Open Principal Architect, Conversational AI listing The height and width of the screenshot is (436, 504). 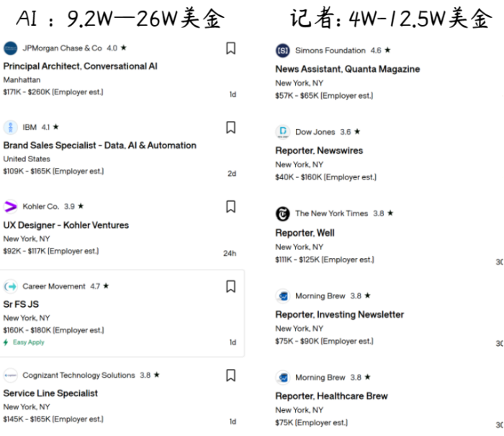pyautogui.click(x=80, y=66)
